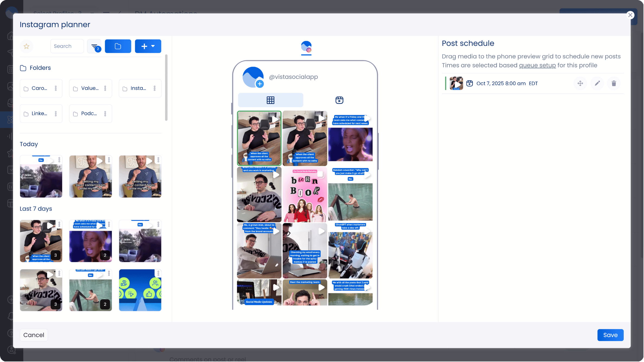Delete the scheduled post via trash icon
This screenshot has height=362, width=644.
(x=614, y=83)
